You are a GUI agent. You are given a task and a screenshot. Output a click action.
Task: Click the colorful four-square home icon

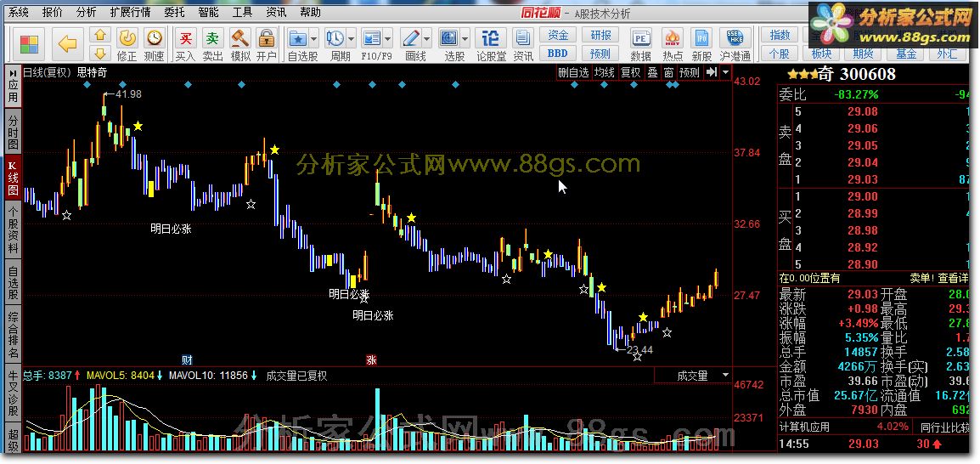tap(30, 44)
